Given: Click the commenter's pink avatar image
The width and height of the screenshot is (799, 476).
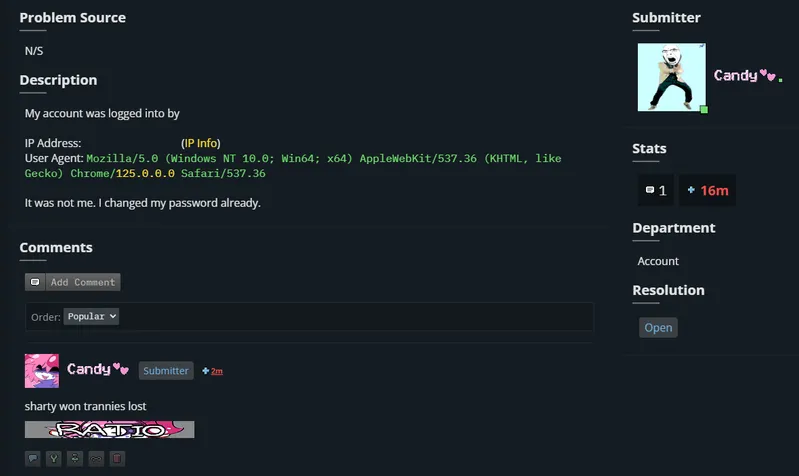Looking at the screenshot, I should click(x=41, y=370).
